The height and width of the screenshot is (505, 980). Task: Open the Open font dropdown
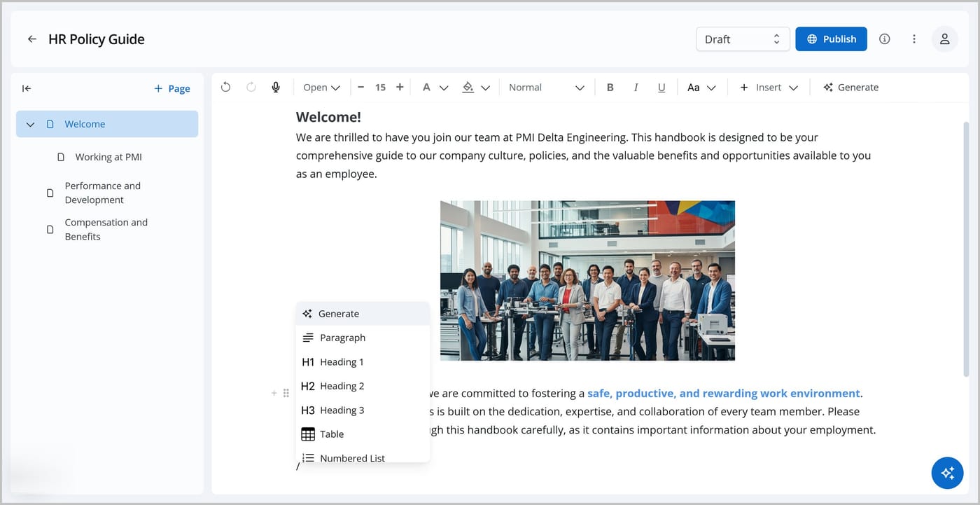point(321,88)
